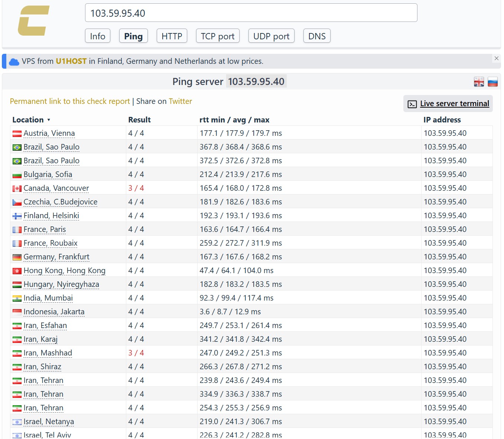Click the Result column header
Image resolution: width=504 pixels, height=439 pixels.
(x=139, y=120)
